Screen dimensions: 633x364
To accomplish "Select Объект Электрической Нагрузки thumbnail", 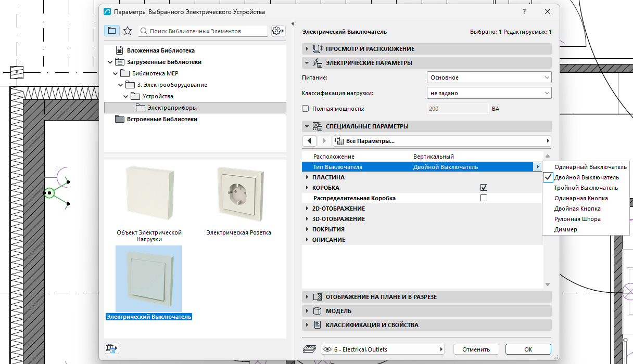I will pos(149,204).
